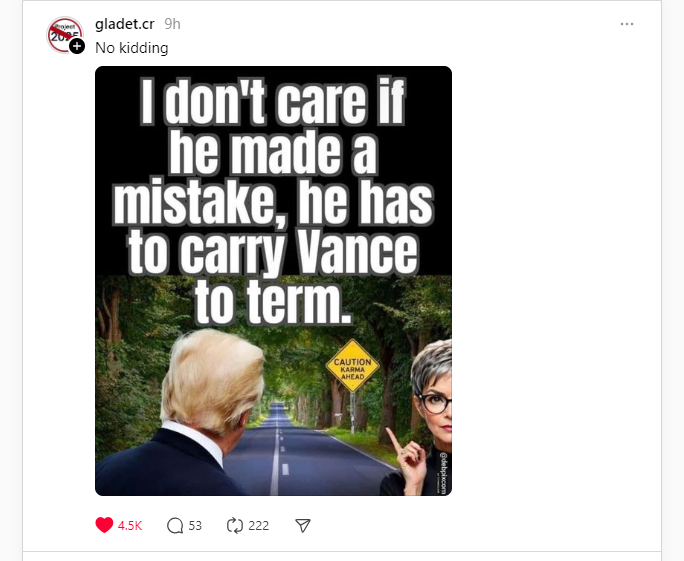Open the gladet.cr profile picture

point(62,33)
